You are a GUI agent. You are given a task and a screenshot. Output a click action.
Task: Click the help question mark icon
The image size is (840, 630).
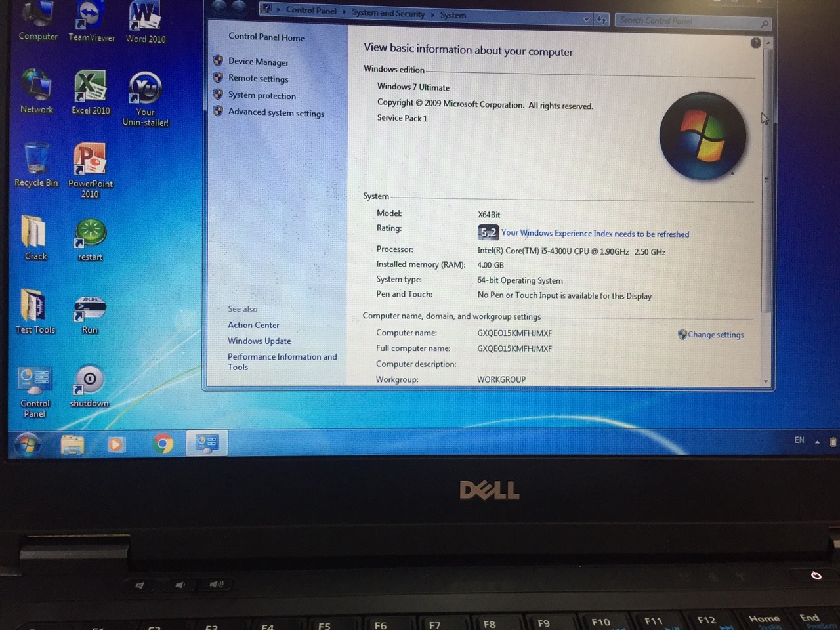point(755,43)
